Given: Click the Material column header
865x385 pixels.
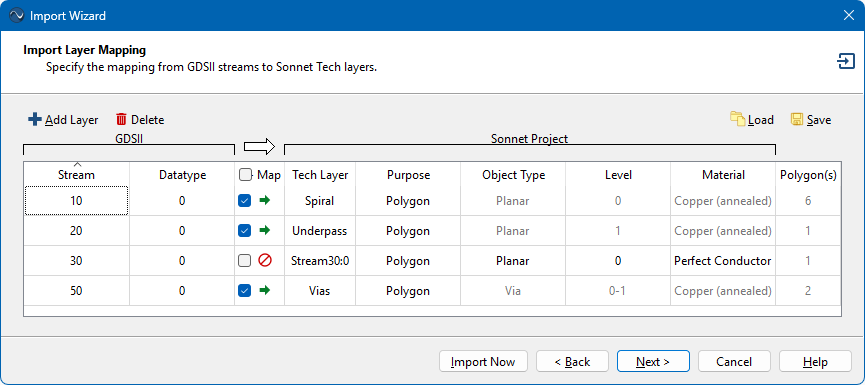Looking at the screenshot, I should coord(723,175).
